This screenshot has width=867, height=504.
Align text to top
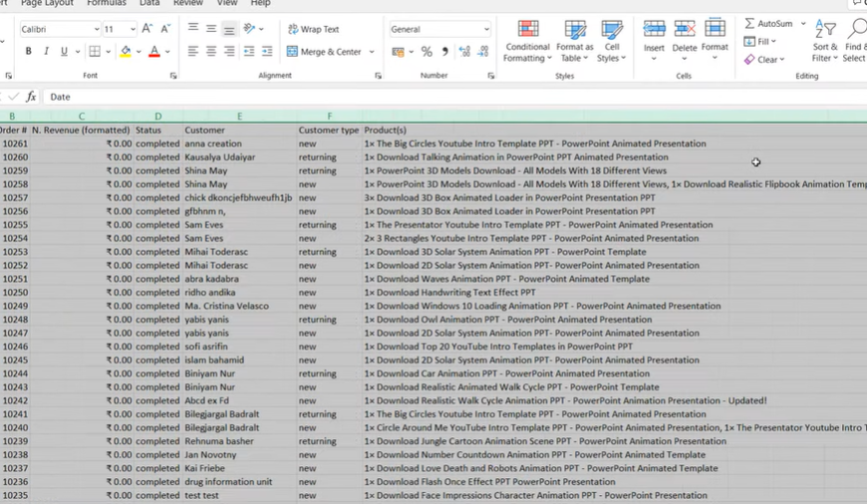click(193, 28)
